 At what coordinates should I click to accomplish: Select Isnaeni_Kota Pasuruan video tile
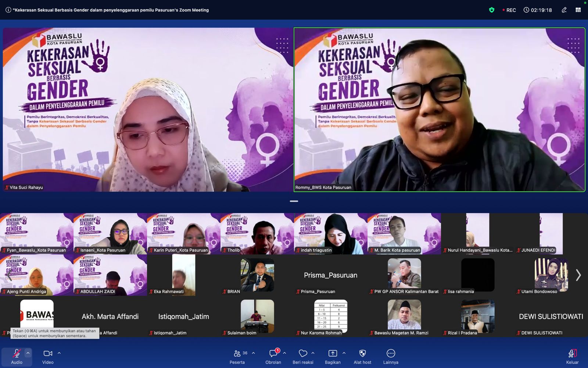[x=110, y=234]
